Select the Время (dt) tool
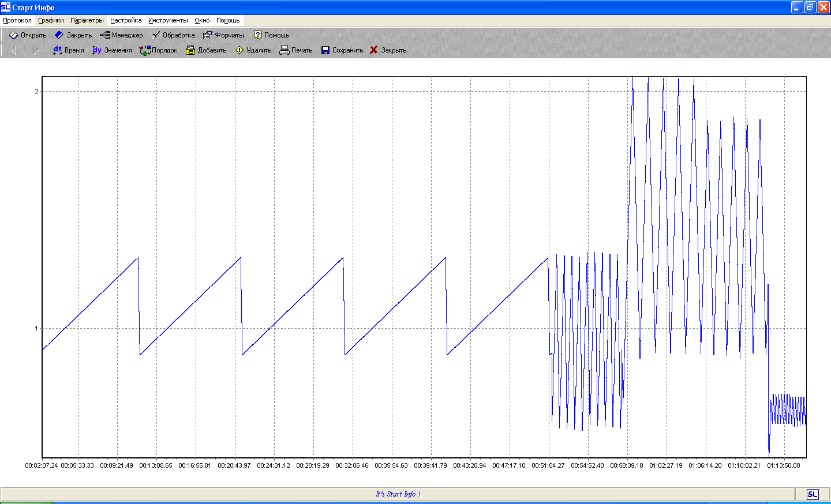The width and height of the screenshot is (831, 504). pyautogui.click(x=68, y=50)
